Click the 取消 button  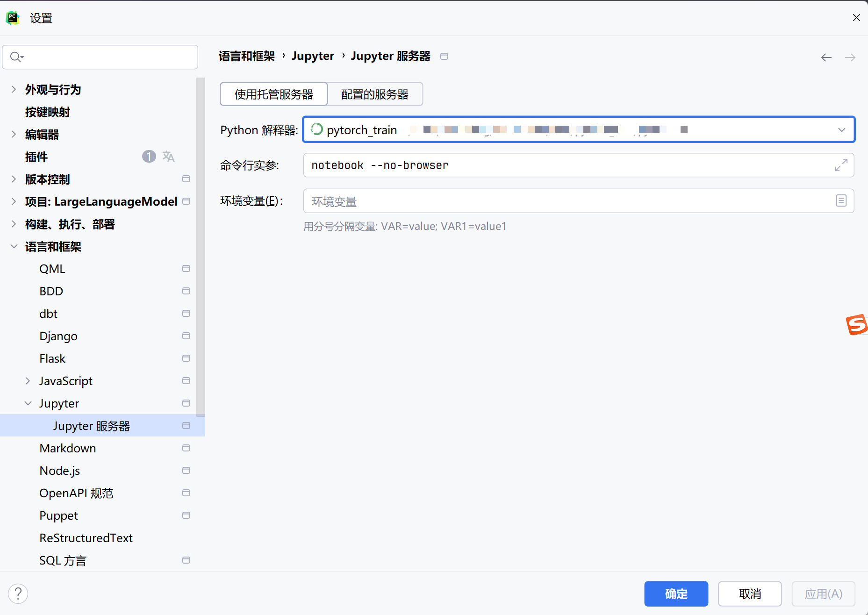750,594
